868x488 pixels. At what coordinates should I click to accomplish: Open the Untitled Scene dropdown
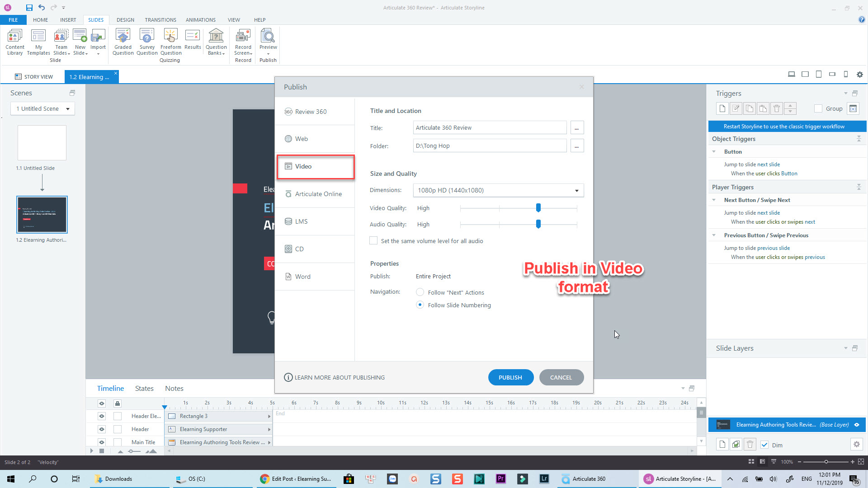pyautogui.click(x=42, y=108)
